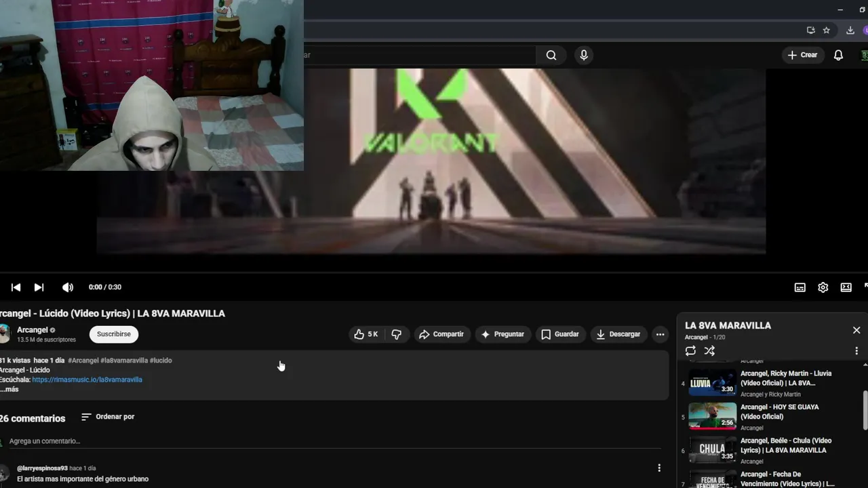Click the install app icon in address bar
The width and height of the screenshot is (868, 488).
810,30
